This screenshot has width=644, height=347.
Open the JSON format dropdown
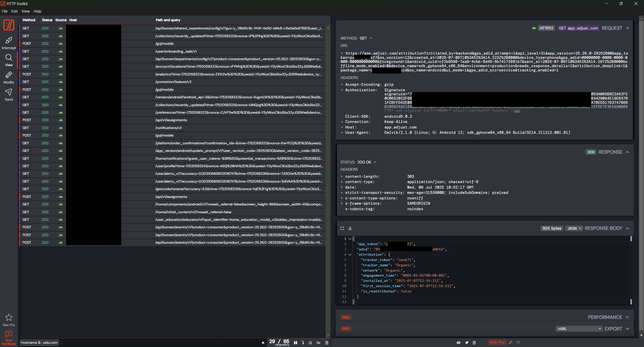[x=574, y=228]
